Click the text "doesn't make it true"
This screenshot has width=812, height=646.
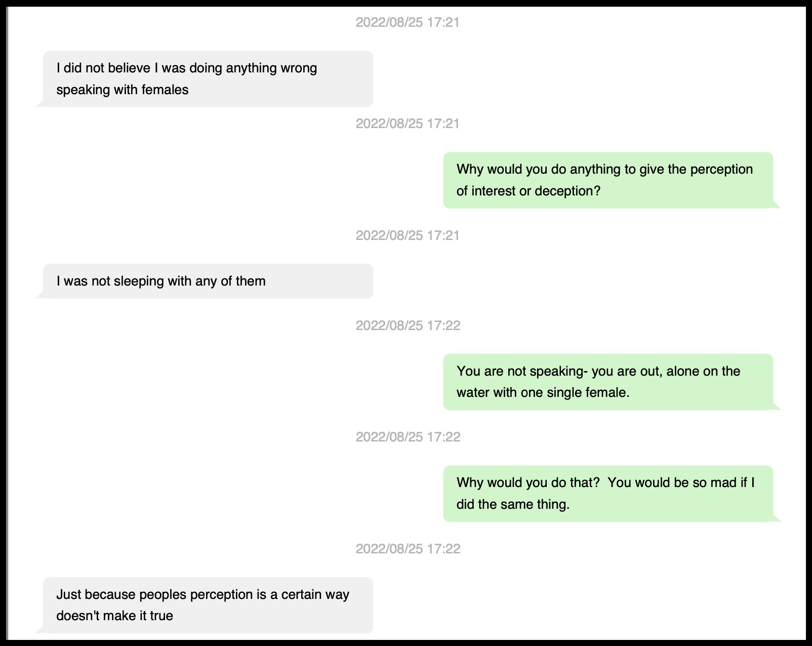click(114, 616)
